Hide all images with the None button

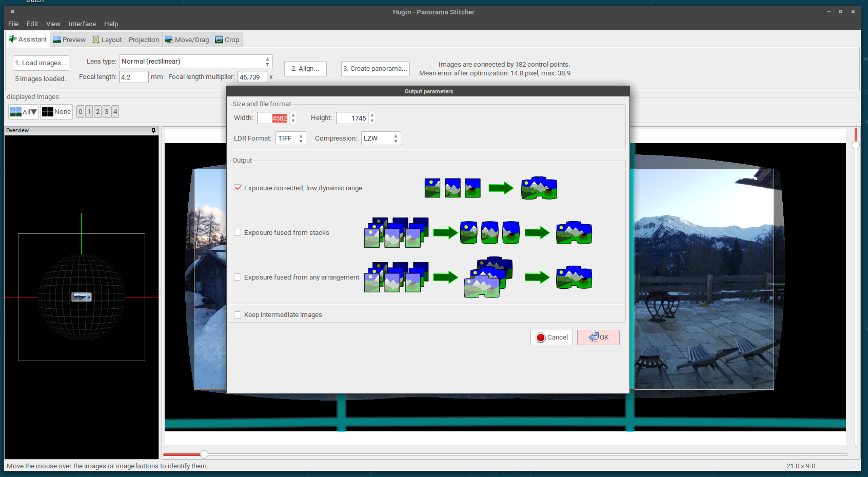point(56,112)
